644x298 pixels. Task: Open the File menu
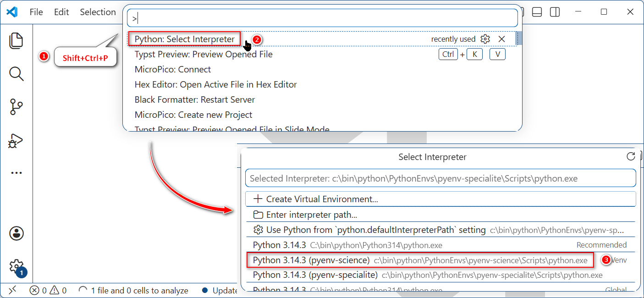[36, 12]
